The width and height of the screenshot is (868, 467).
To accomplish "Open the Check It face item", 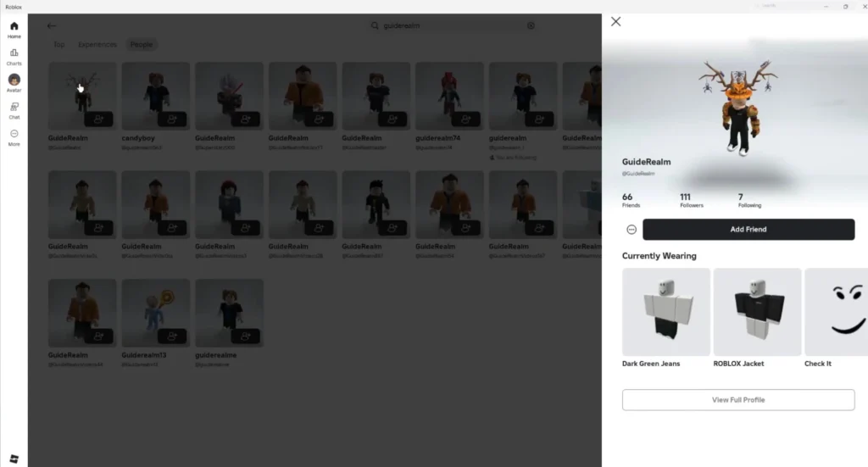I will 837,312.
